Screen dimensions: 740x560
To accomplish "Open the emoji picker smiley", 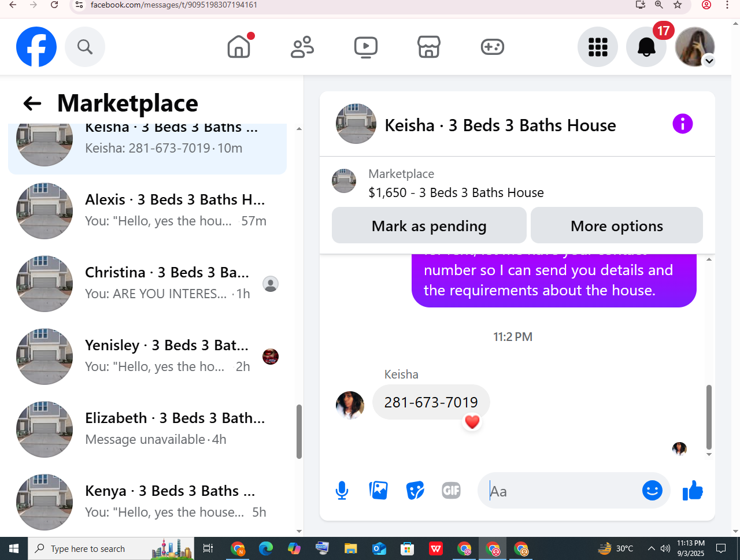I will pos(652,491).
